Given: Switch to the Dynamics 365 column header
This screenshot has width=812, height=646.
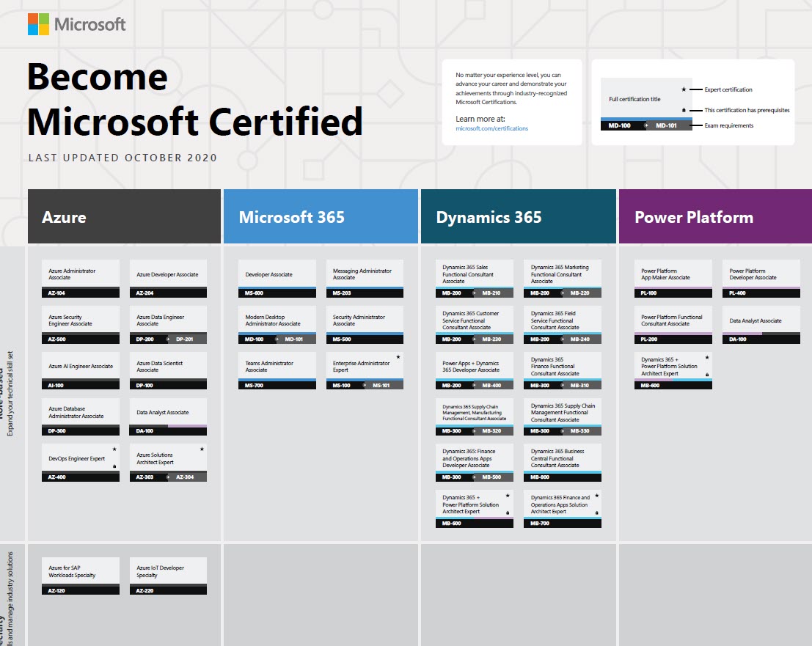Looking at the screenshot, I should pos(518,217).
